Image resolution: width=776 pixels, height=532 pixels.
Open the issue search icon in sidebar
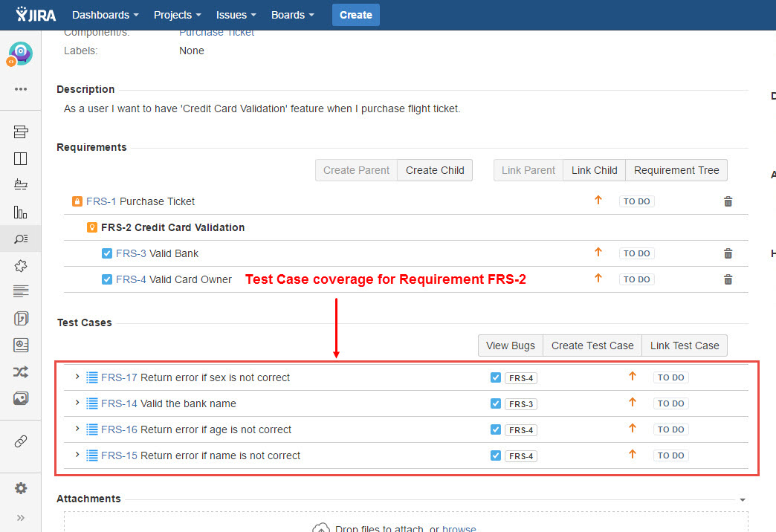(x=21, y=239)
